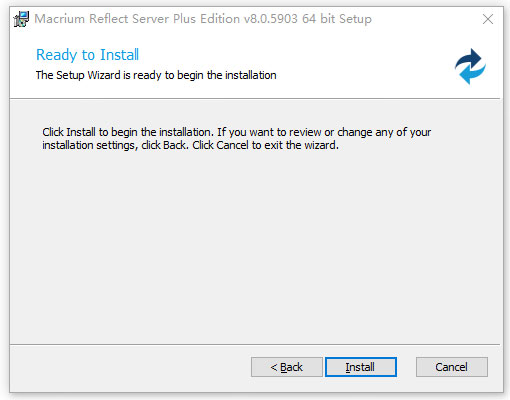Viewport: 510px width, 400px height.
Task: Click 'installation settings' in the instruction paragraph
Action: tap(89, 145)
